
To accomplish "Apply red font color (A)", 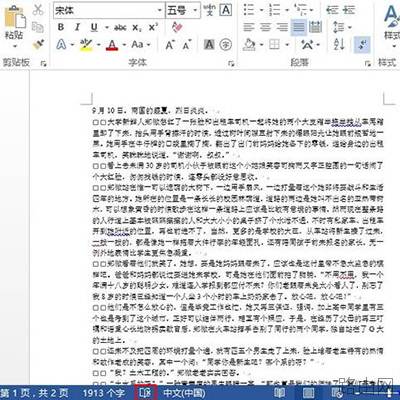I will 112,45.
